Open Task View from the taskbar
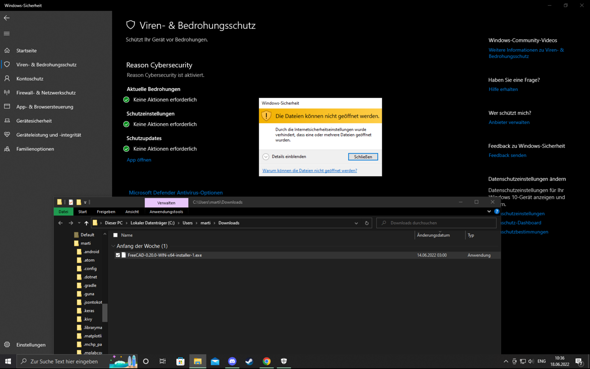This screenshot has width=590, height=369. (x=163, y=361)
